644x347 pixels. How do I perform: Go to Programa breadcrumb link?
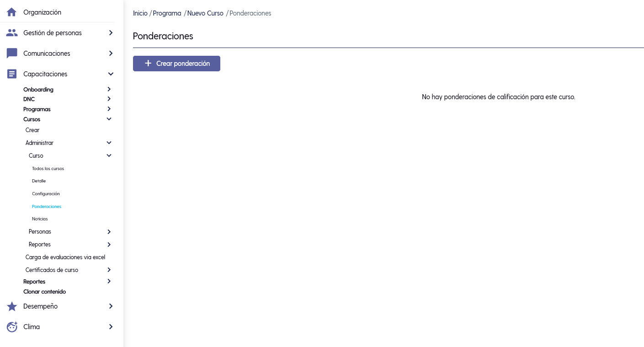tap(167, 13)
